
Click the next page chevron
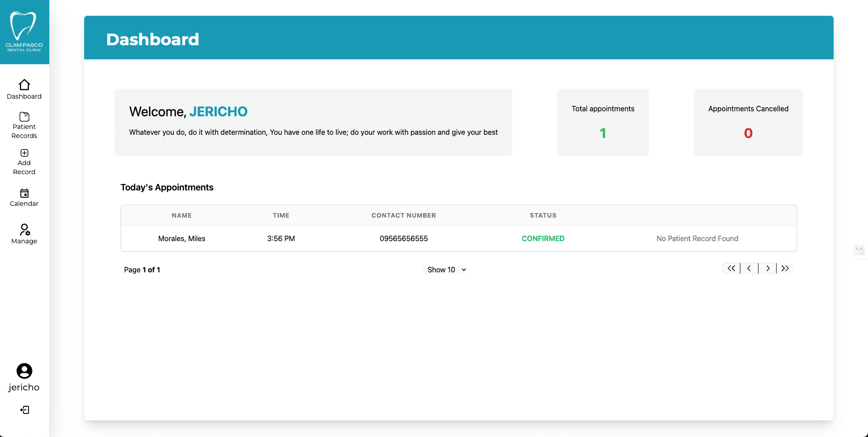click(x=767, y=268)
